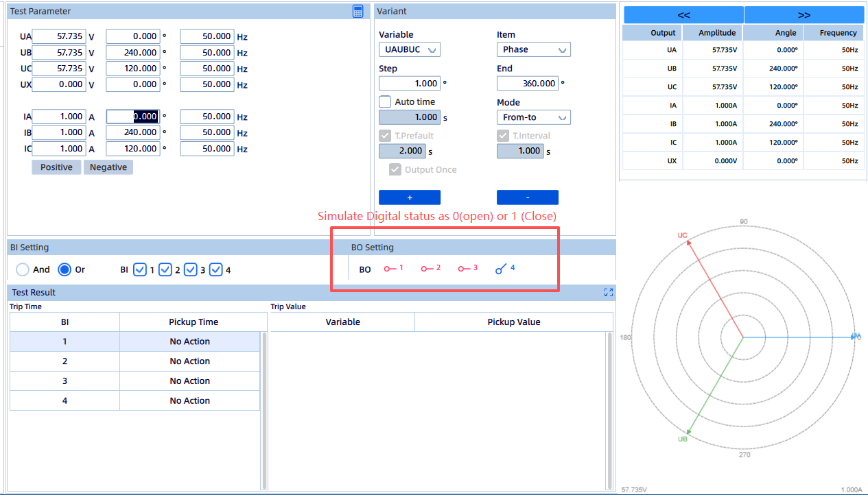Open the Mode From-to dropdown

tap(533, 117)
